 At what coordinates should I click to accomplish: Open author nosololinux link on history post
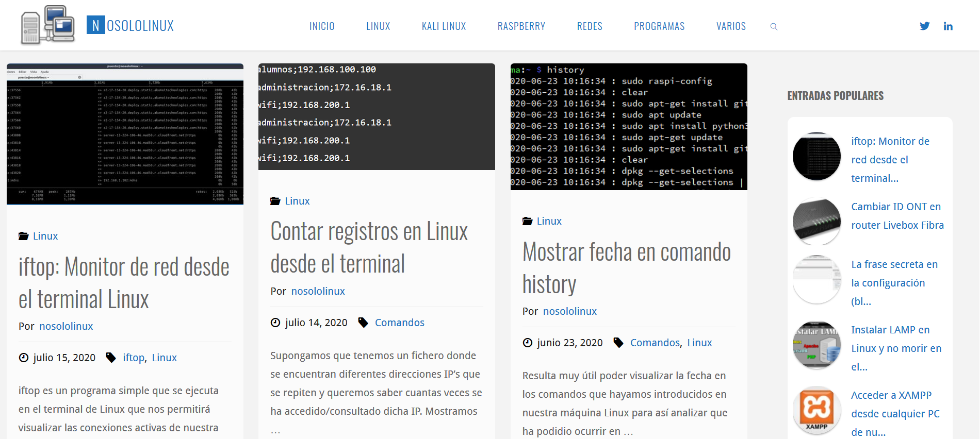[x=569, y=311]
